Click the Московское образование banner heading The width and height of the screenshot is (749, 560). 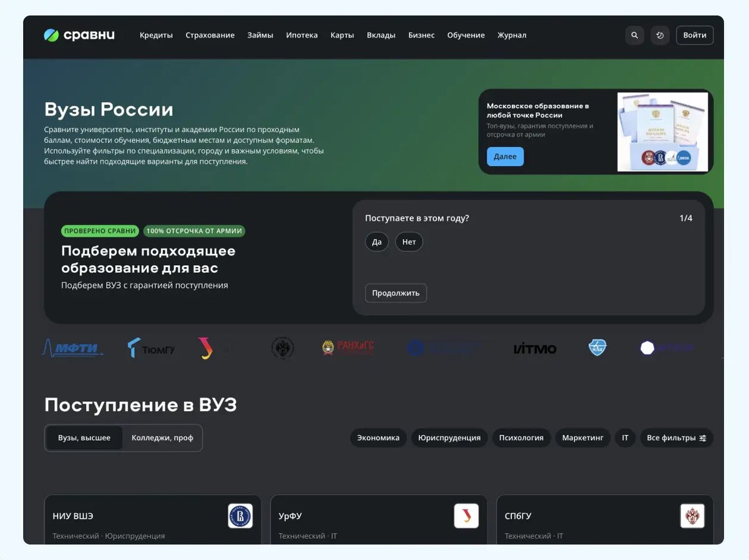[538, 111]
